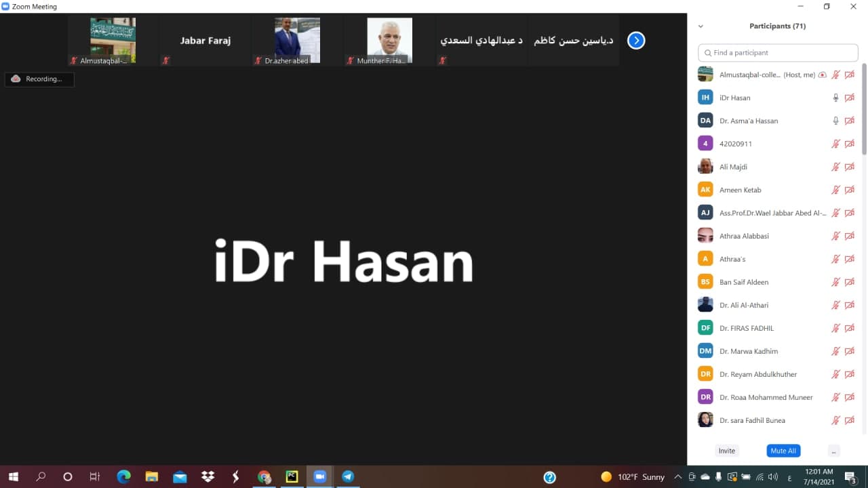Click the Invite button
Image resolution: width=868 pixels, height=488 pixels.
(727, 451)
